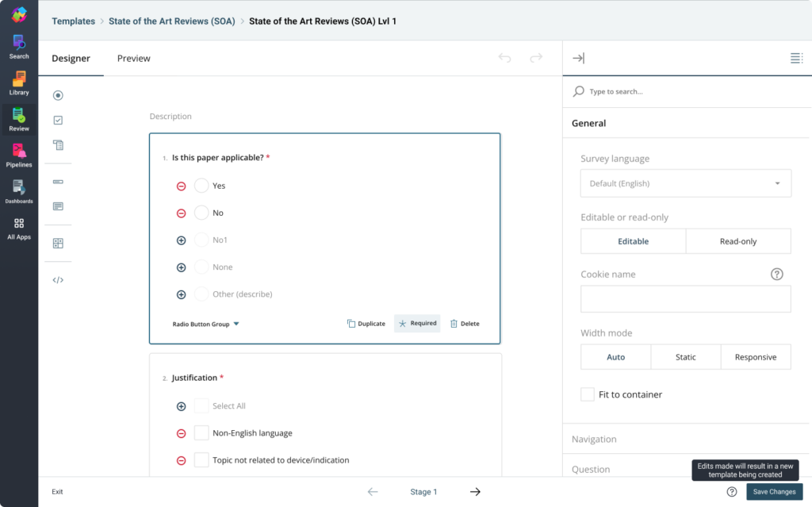Open Dashboards from the left sidebar
Viewport: 812px width, 507px height.
pyautogui.click(x=19, y=191)
